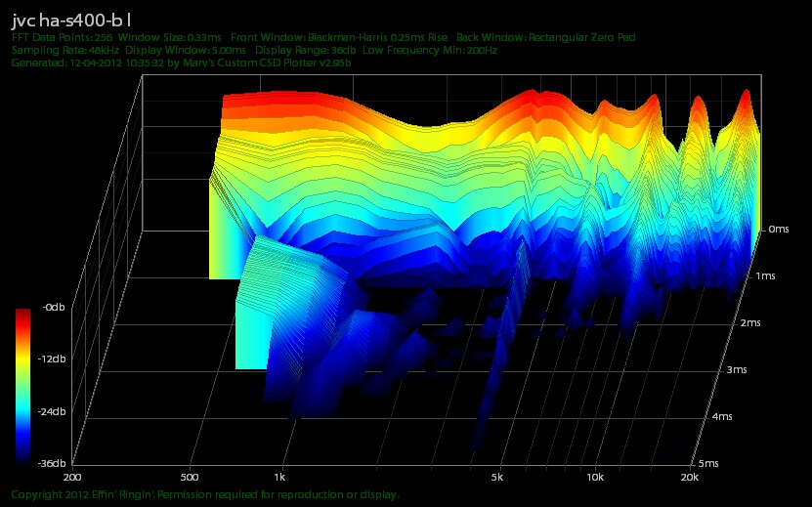Click the plot title 'jvc ha-s400-b l'
812x507 pixels.
click(x=71, y=21)
